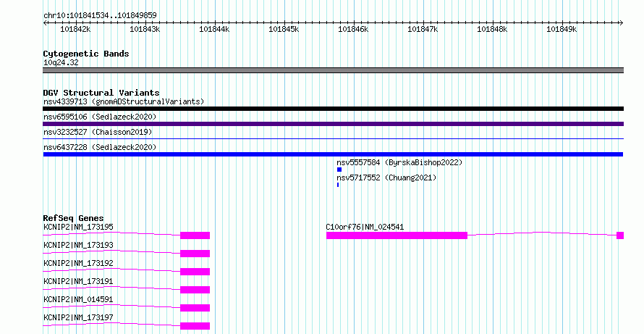Click the chr10:101841534..101849859 region label
The image size is (644, 334).
[100, 15]
